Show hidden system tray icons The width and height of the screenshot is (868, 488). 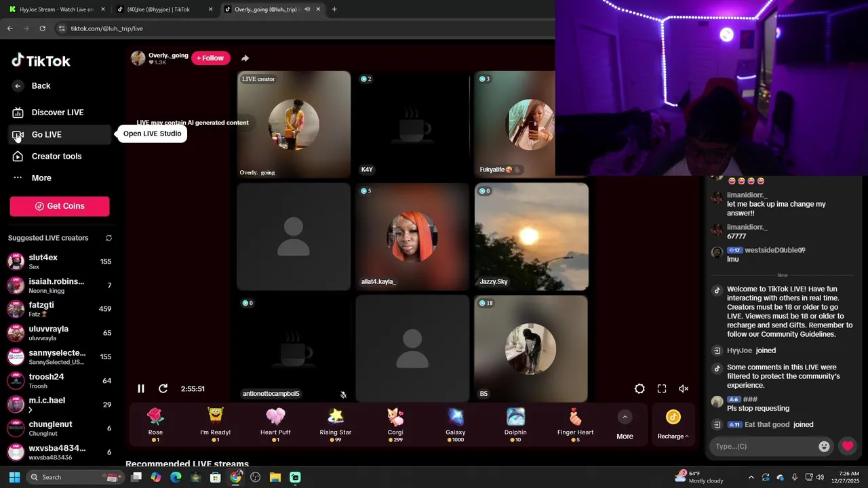tap(751, 477)
